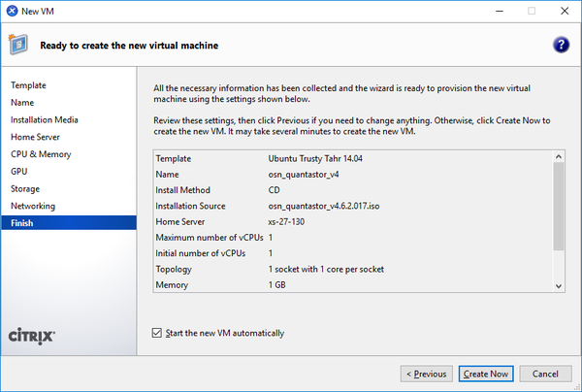This screenshot has width=582, height=392.
Task: Click the Install Method CD value
Action: pos(274,190)
